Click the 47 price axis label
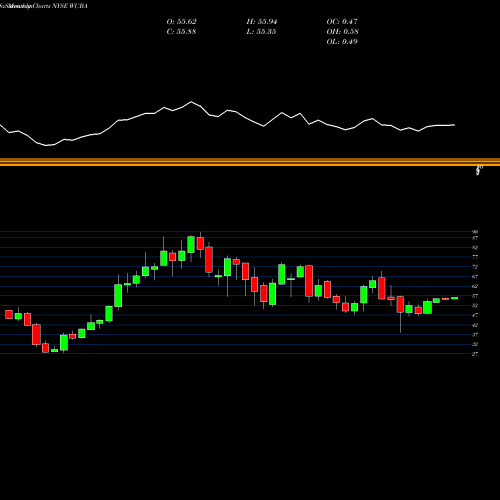The image size is (500, 500). click(475, 315)
